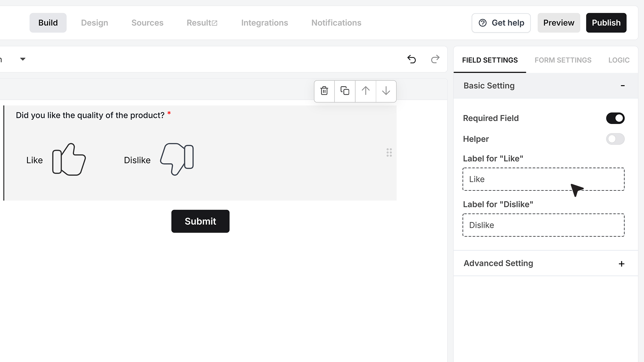Move field up with the arrow icon
644x362 pixels.
pyautogui.click(x=366, y=91)
